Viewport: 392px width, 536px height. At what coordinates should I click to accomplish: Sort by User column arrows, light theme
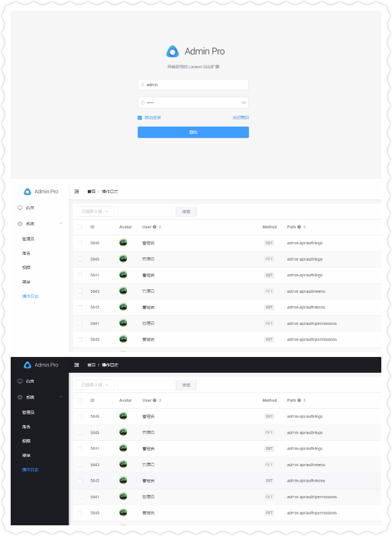pyautogui.click(x=160, y=227)
